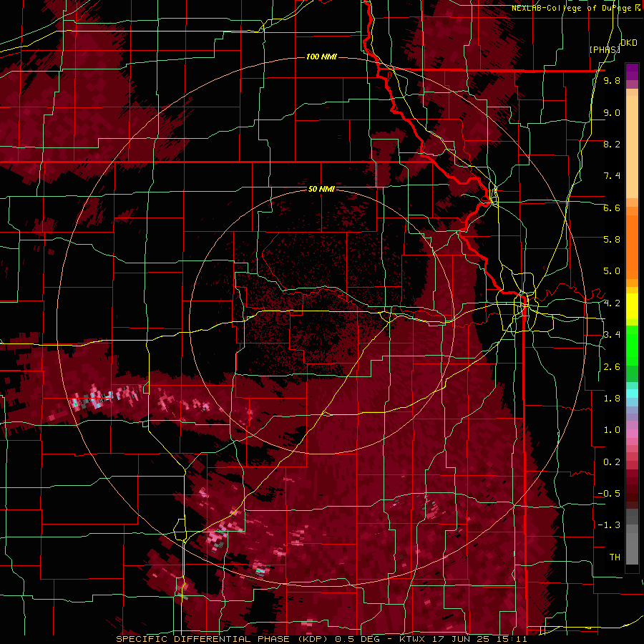Viewport: 644px width, 644px height.
Task: Click the purple top segment of the color bar
Action: pyautogui.click(x=632, y=72)
